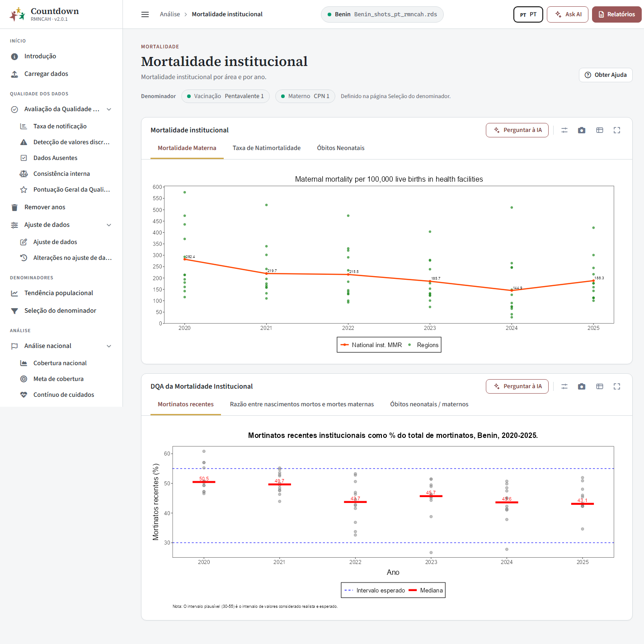The width and height of the screenshot is (644, 644).
Task: Click the Análise breadcrumb link
Action: [170, 14]
